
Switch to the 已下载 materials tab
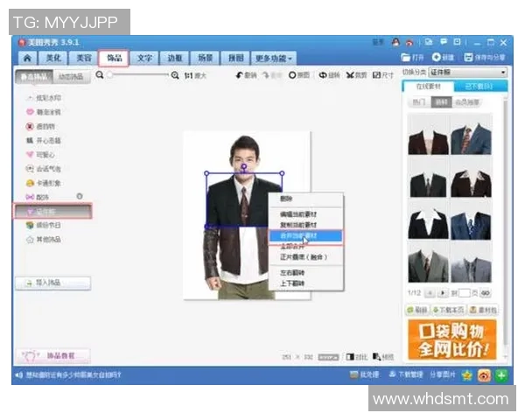click(479, 86)
